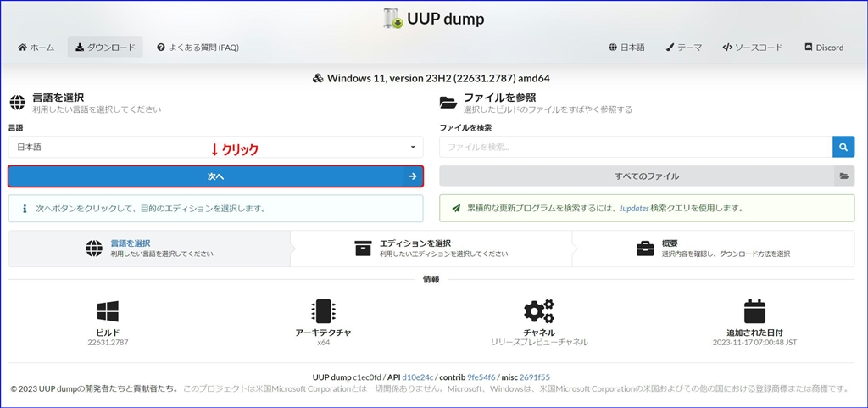Open the Discord link in header
The image size is (868, 408).
pyautogui.click(x=824, y=48)
